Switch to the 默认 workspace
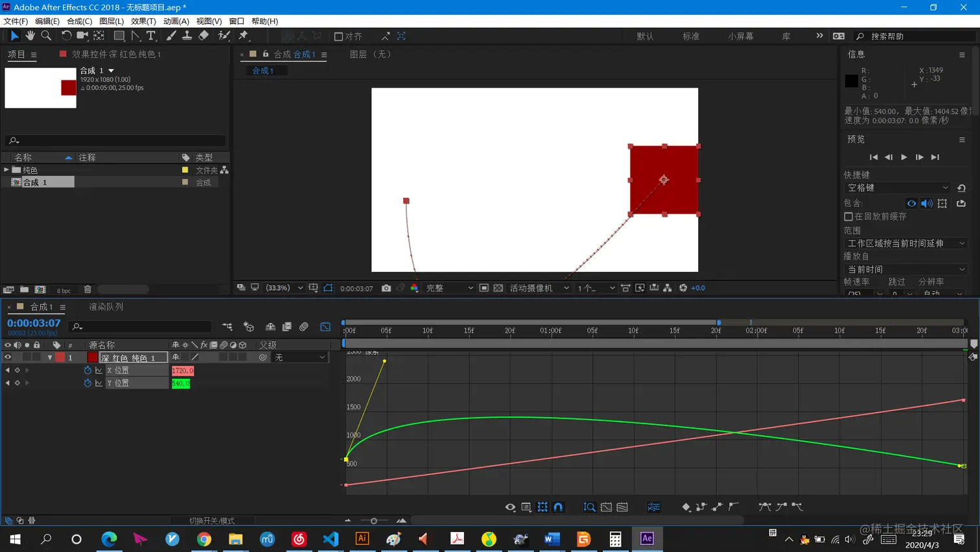980x552 pixels. [x=645, y=36]
